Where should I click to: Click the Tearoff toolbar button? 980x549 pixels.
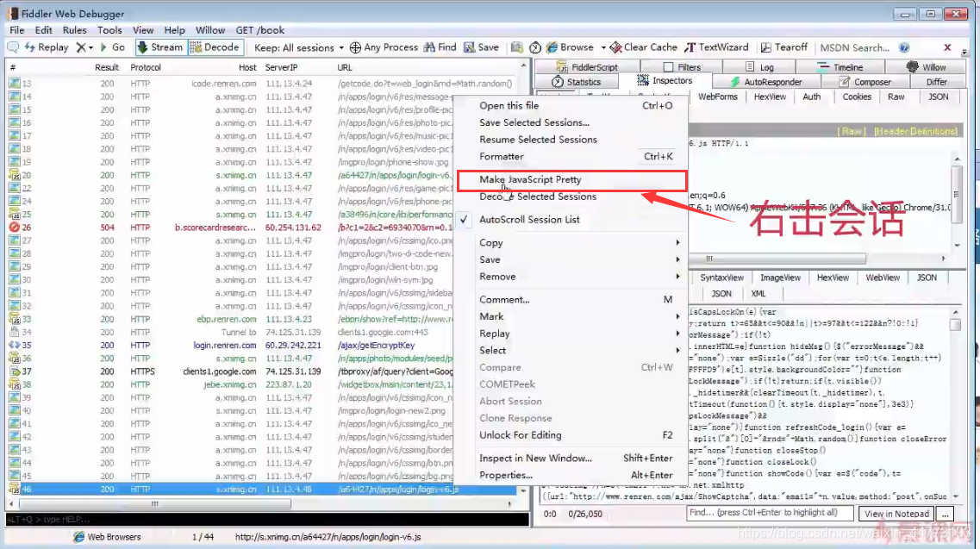(x=784, y=47)
